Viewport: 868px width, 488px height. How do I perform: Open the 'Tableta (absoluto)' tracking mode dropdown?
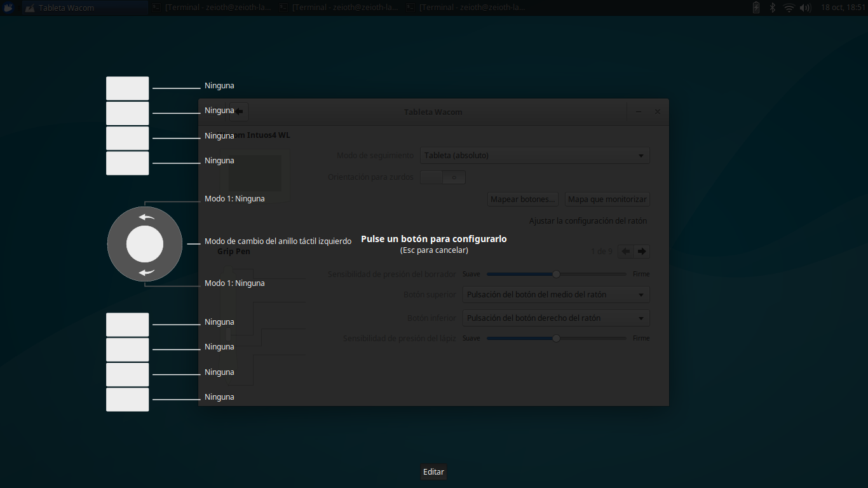click(x=535, y=156)
